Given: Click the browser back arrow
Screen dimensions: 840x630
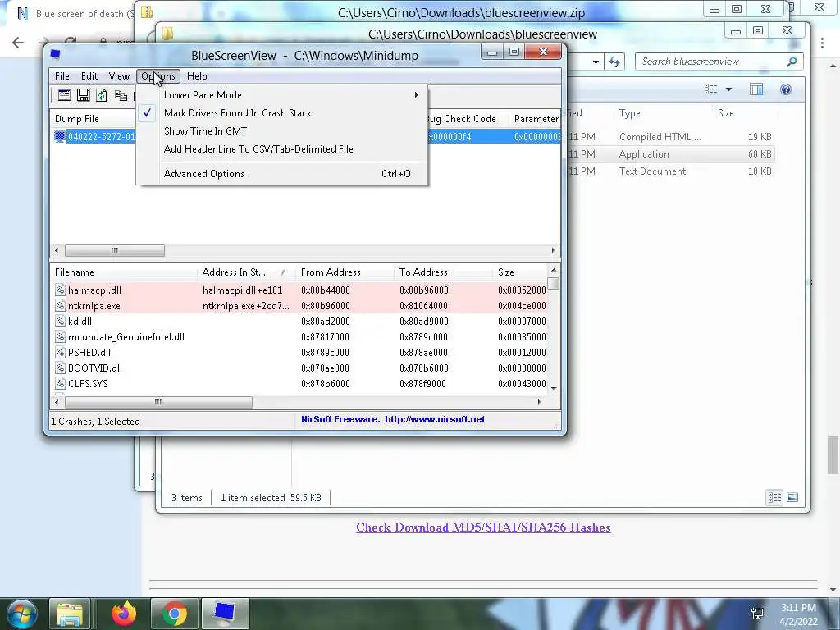Looking at the screenshot, I should coord(18,43).
